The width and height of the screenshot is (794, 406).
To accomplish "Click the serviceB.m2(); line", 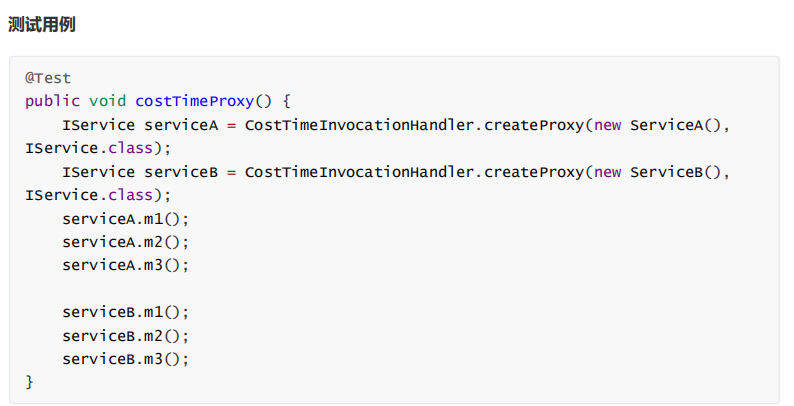I will (125, 335).
